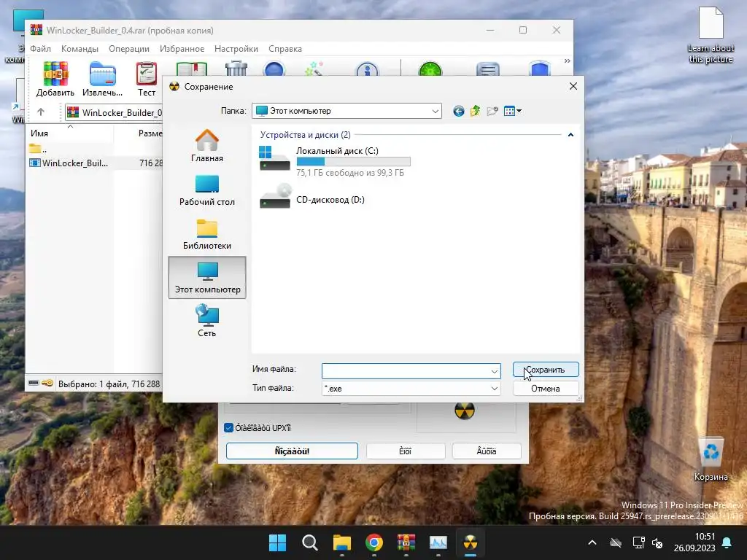The image size is (747, 560).
Task: Sort by the Имя column header in WinRAR
Action: pos(69,133)
